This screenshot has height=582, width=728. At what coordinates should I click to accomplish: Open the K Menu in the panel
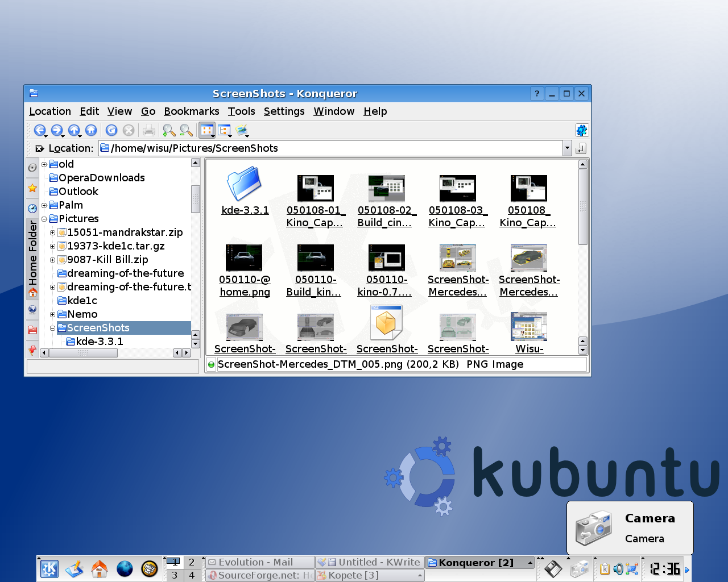(49, 568)
